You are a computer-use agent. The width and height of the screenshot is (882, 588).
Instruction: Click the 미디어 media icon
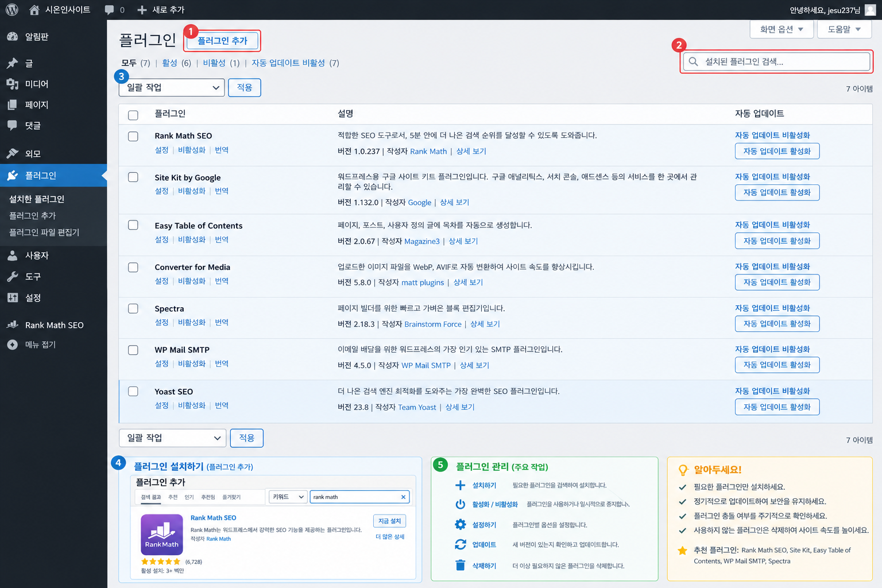pyautogui.click(x=13, y=84)
